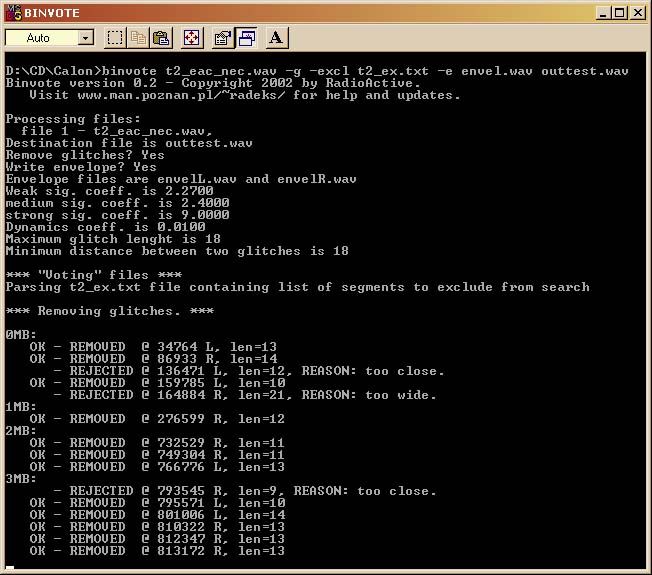
Task: Click '*** Removing glitches. ***' line
Action: click(110, 311)
